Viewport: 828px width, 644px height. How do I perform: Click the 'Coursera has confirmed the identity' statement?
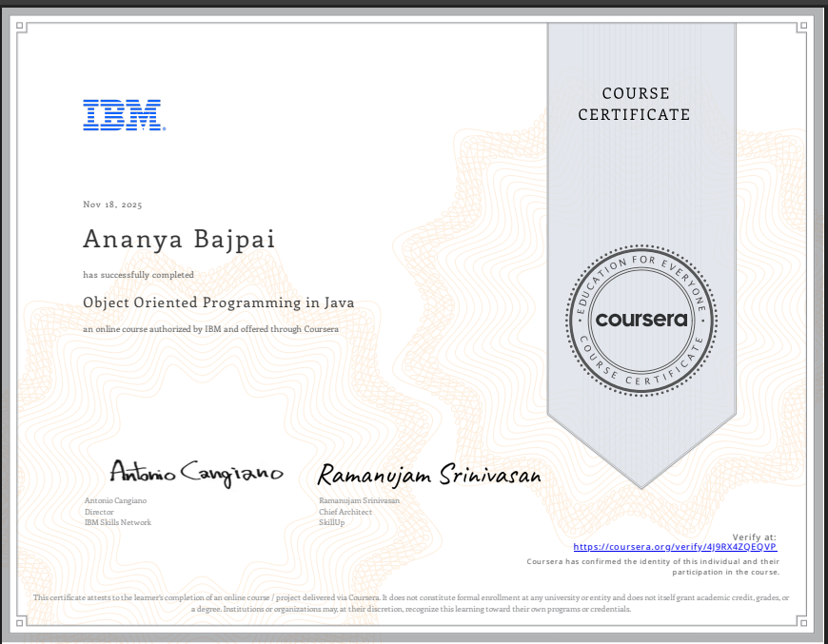coord(653,567)
